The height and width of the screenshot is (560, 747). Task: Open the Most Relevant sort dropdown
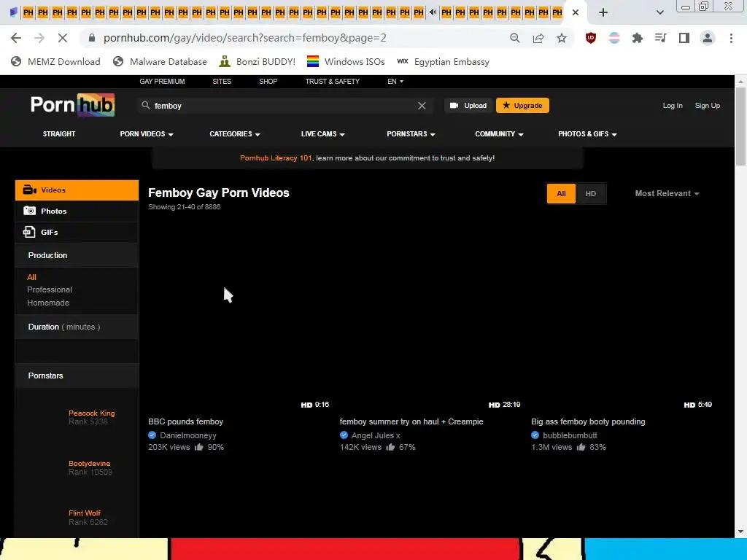pyautogui.click(x=667, y=194)
